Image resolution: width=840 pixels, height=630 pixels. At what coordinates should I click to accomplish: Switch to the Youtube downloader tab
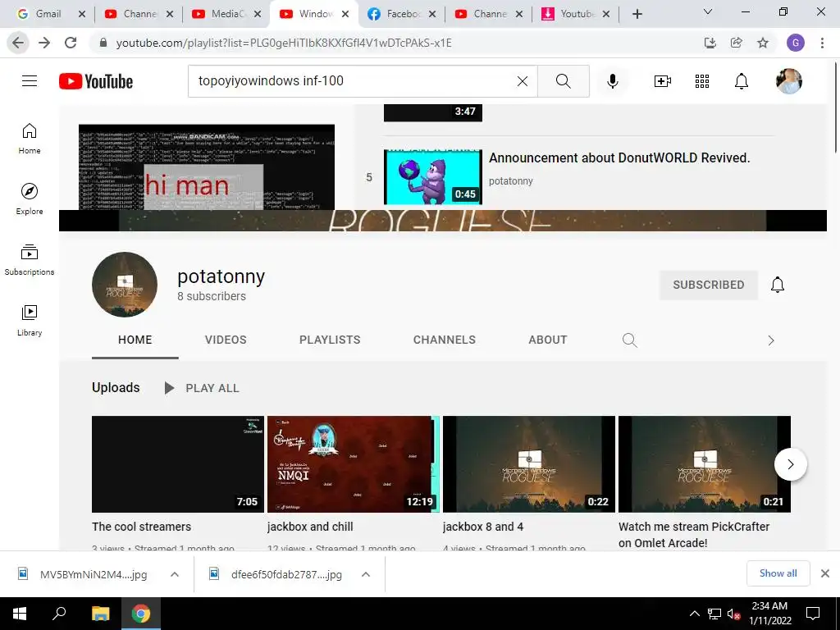click(x=576, y=14)
